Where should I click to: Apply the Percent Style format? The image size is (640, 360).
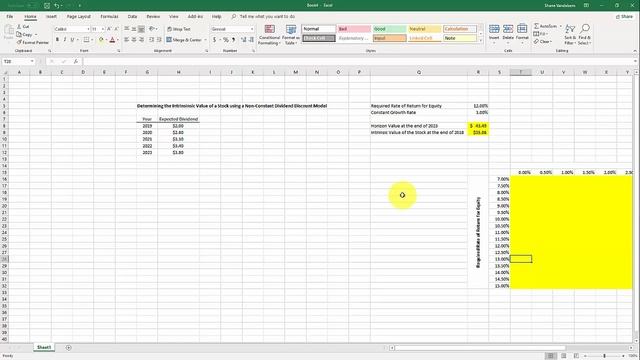click(226, 40)
